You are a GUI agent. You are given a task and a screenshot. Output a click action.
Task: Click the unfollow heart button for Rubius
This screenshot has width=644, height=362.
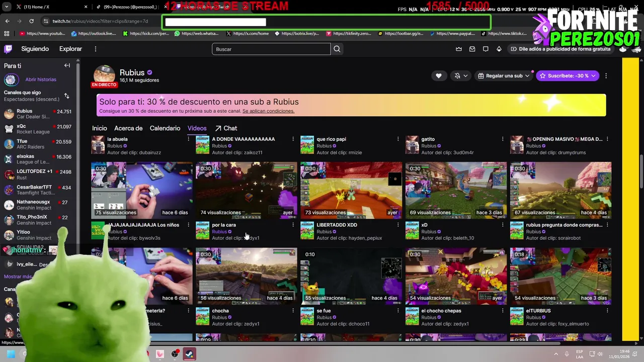click(439, 75)
